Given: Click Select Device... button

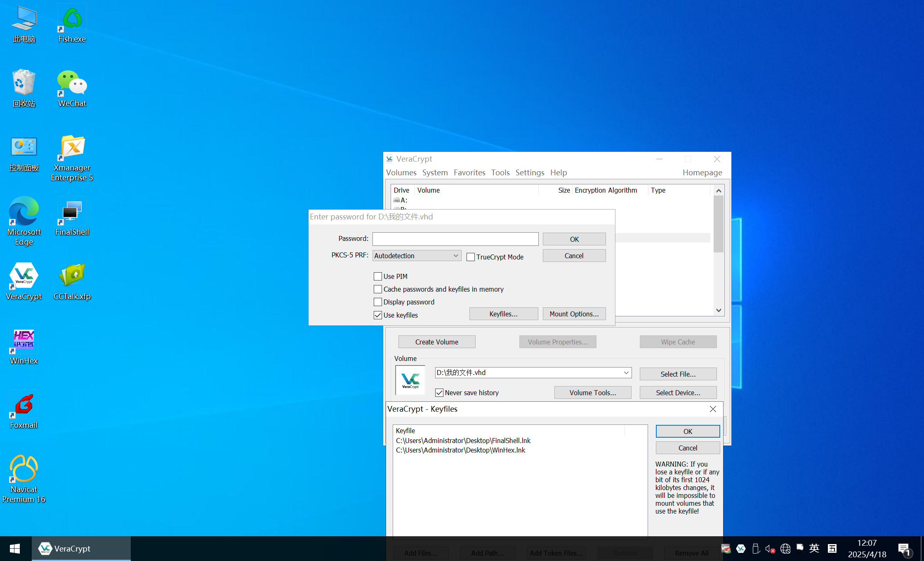Looking at the screenshot, I should [x=678, y=393].
